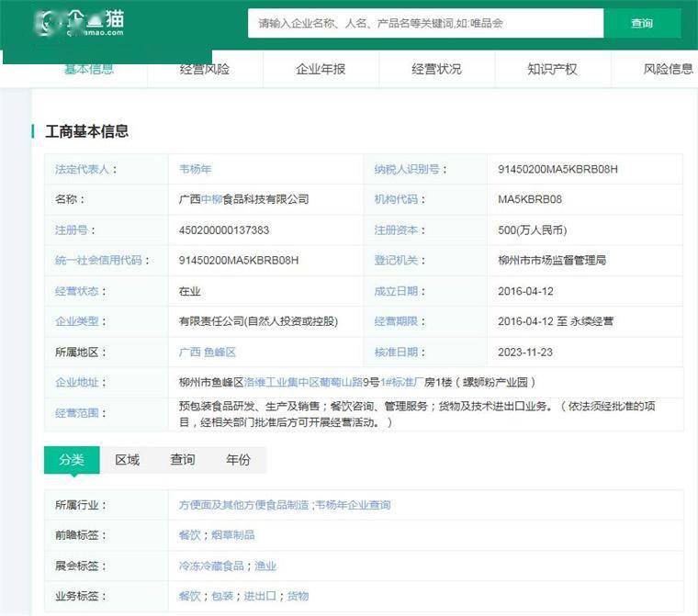Open legal representative 韦杨年 link
Viewport: 698px width, 616px height.
point(195,169)
